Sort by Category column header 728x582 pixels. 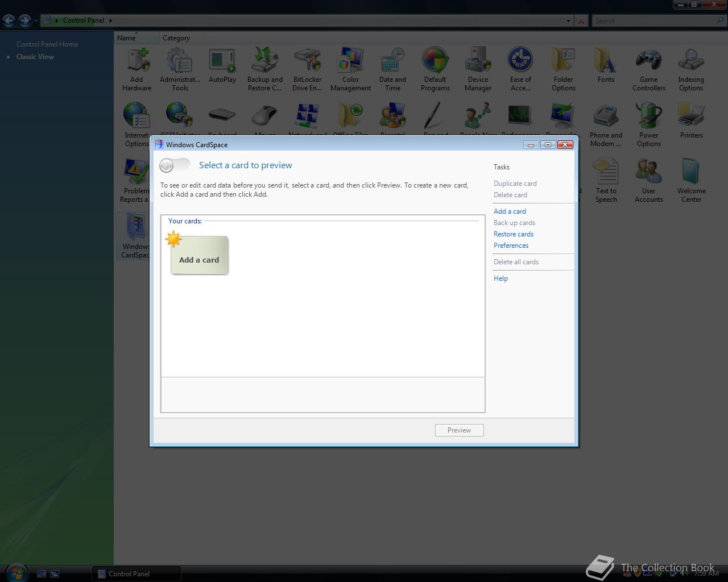pos(181,38)
